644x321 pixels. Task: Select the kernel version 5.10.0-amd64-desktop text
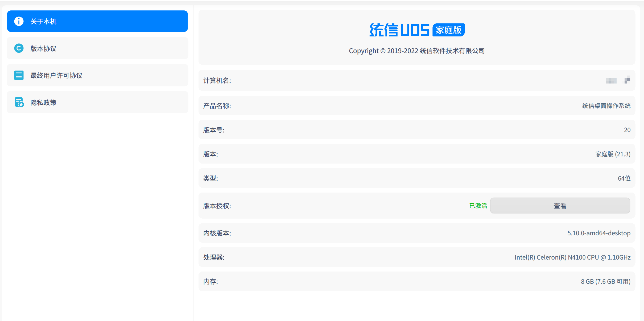(598, 233)
